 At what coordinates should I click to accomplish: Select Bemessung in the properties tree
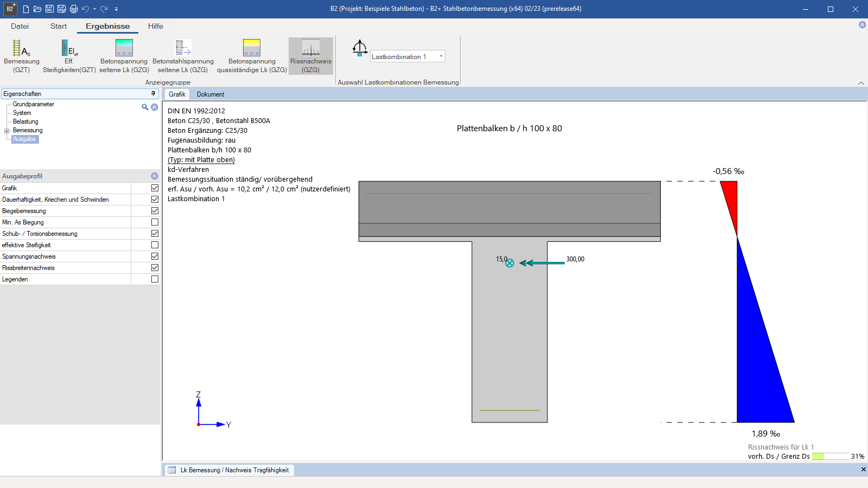(x=28, y=130)
